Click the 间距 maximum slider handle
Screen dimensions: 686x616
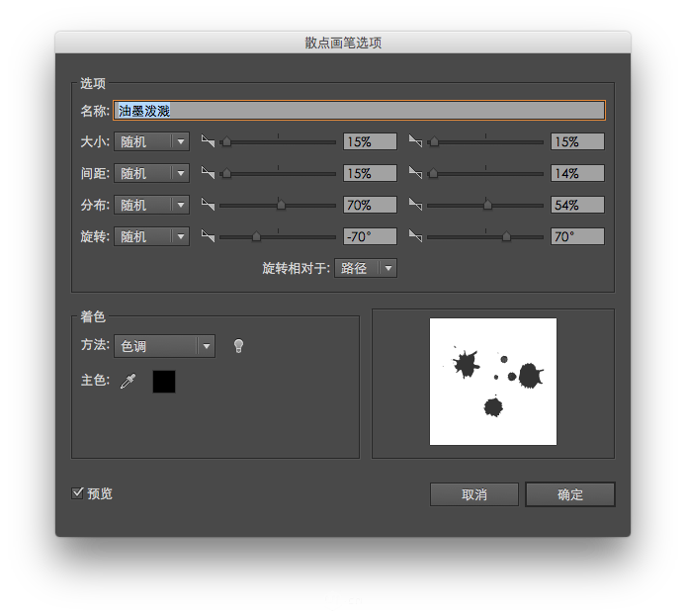point(433,173)
